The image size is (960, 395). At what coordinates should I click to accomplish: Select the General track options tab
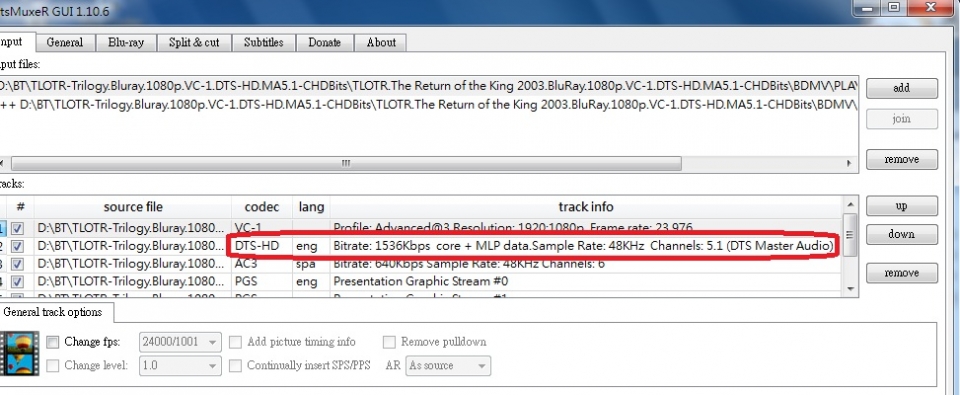[x=53, y=312]
